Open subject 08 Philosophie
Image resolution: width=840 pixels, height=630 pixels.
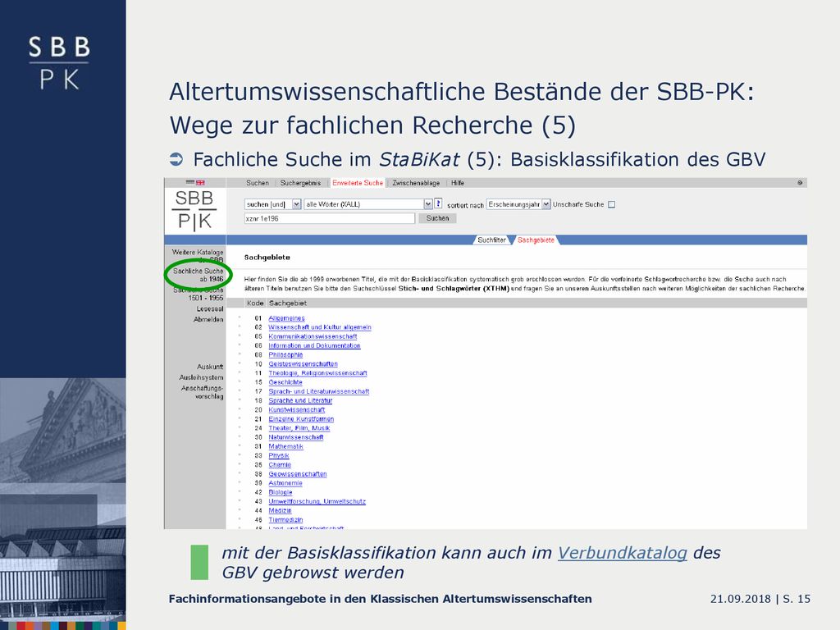point(285,354)
